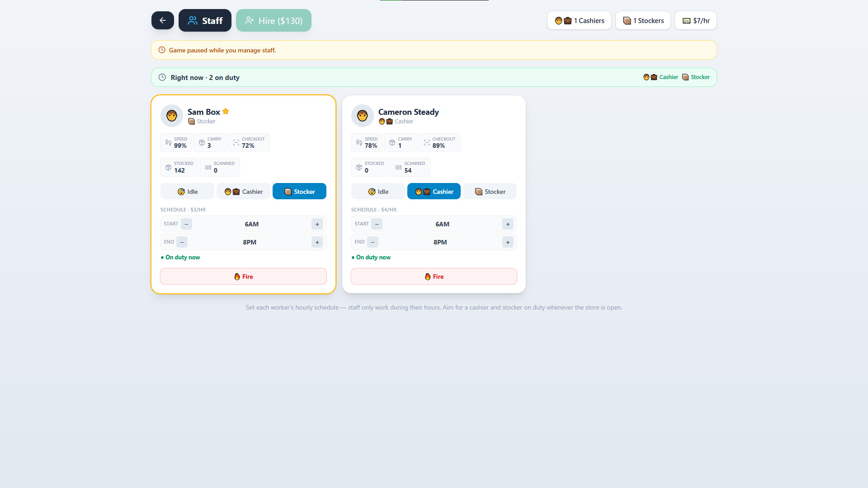Viewport: 868px width, 488px height.
Task: Click Cameron's Stocked 0 stat
Action: [370, 167]
